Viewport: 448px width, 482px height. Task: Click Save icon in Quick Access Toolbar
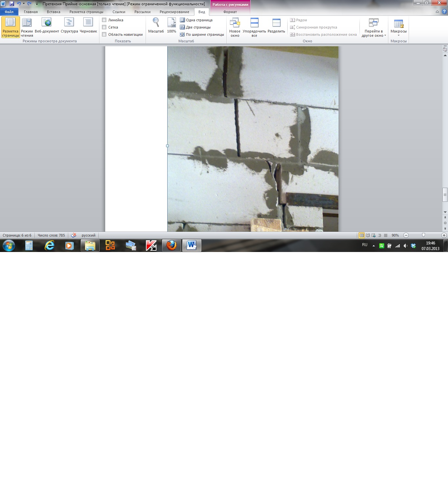click(x=12, y=4)
